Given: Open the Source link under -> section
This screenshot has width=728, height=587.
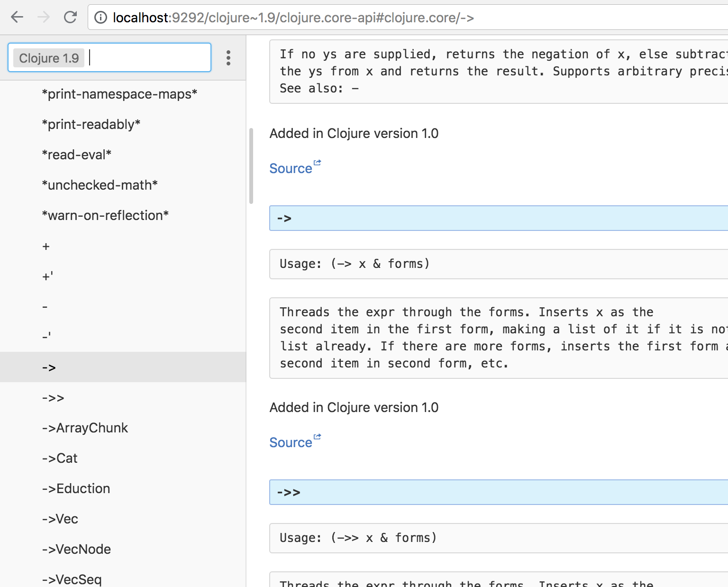Looking at the screenshot, I should 291,442.
